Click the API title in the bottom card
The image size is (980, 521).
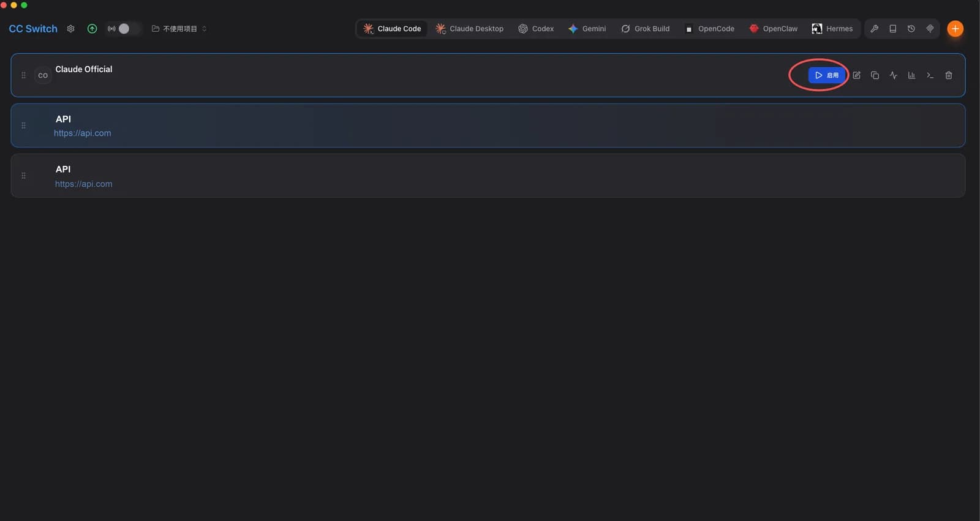click(x=63, y=169)
